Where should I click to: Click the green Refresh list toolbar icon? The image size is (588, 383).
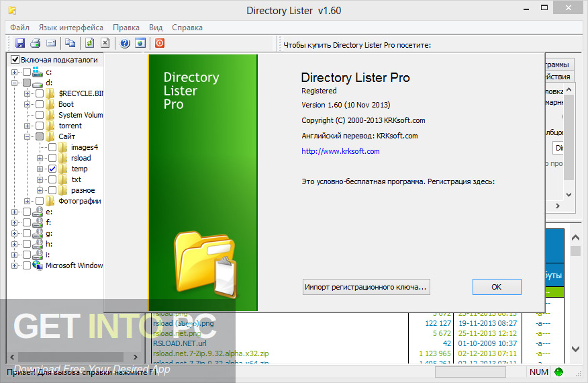point(89,43)
